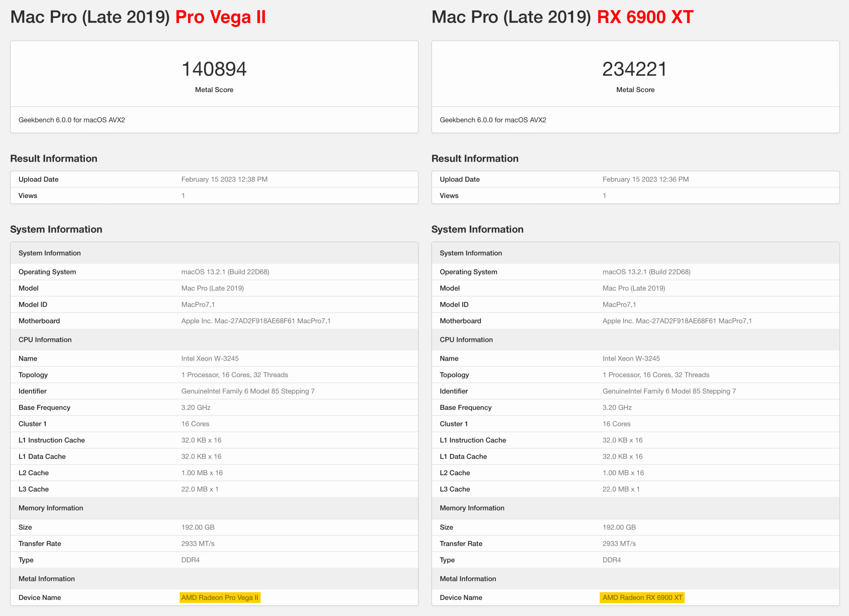Click '22.0 MB x 1' L3 Cache in left table
This screenshot has width=849, height=616.
coord(200,489)
